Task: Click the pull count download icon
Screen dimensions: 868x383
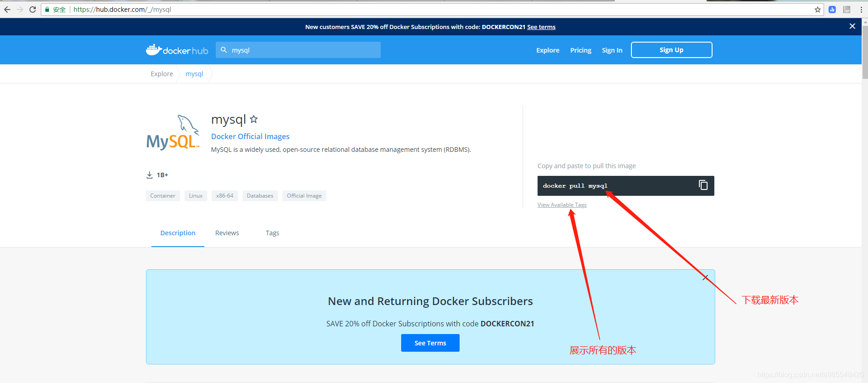Action: pyautogui.click(x=150, y=175)
